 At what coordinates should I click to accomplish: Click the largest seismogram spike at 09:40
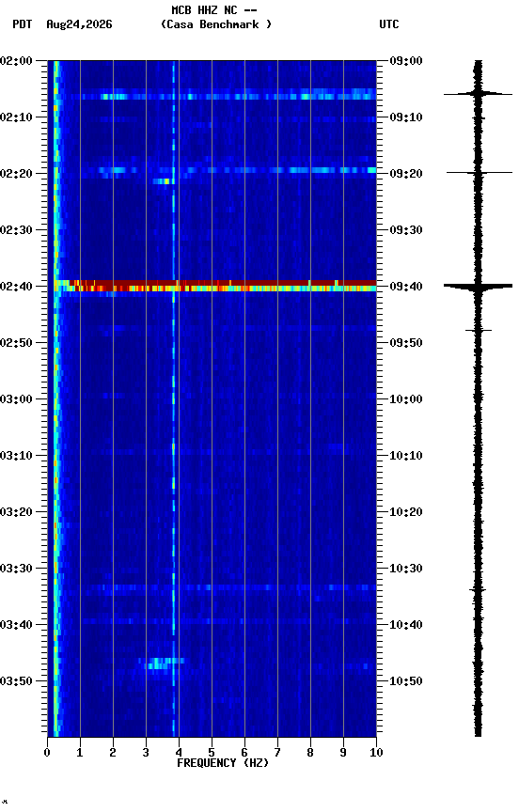[x=478, y=286]
